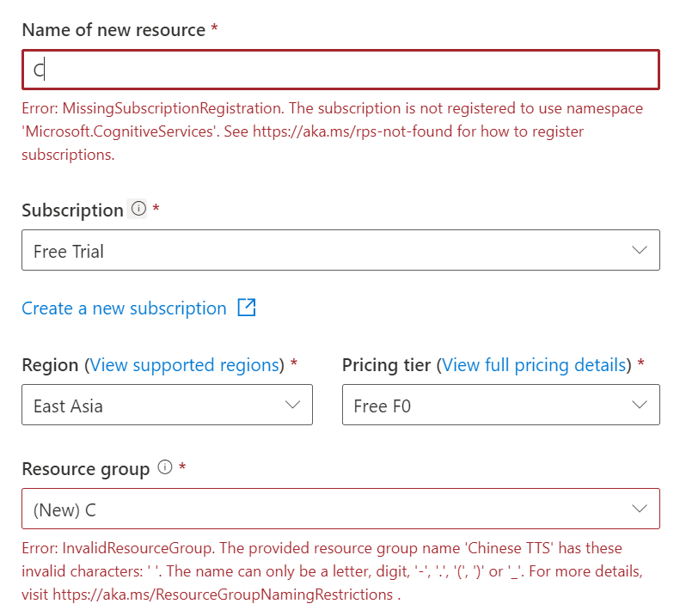Click the chevron arrow in the Resource group box
Image resolution: width=680 pixels, height=616 pixels.
tap(639, 509)
